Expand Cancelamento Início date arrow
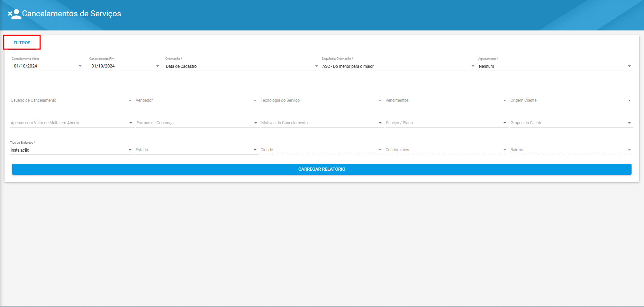Image resolution: width=644 pixels, height=307 pixels. click(x=80, y=66)
